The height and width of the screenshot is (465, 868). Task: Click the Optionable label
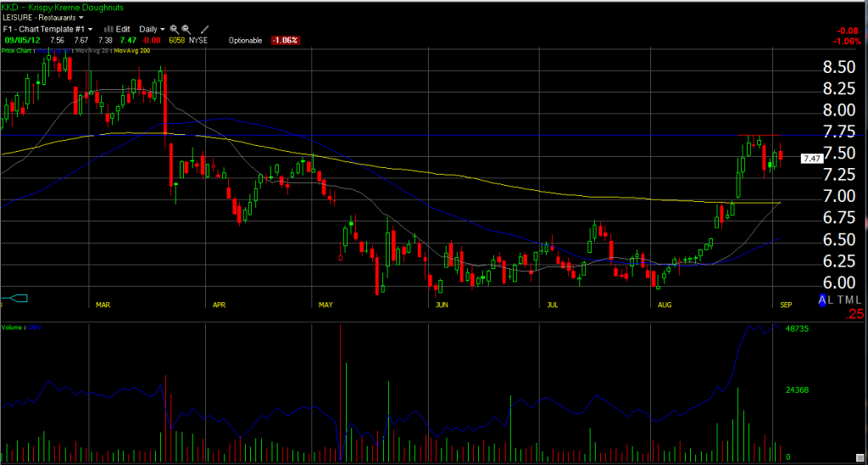[x=245, y=41]
